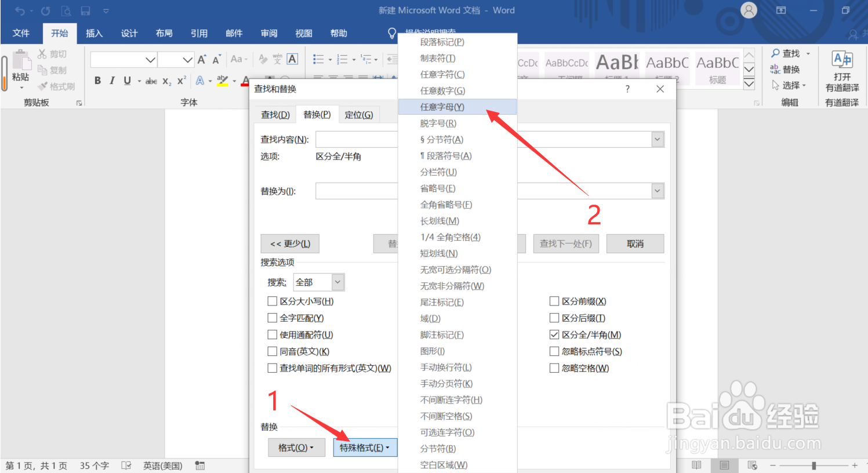Click the Cut (剪切) icon
This screenshot has width=868, height=473.
pos(41,53)
